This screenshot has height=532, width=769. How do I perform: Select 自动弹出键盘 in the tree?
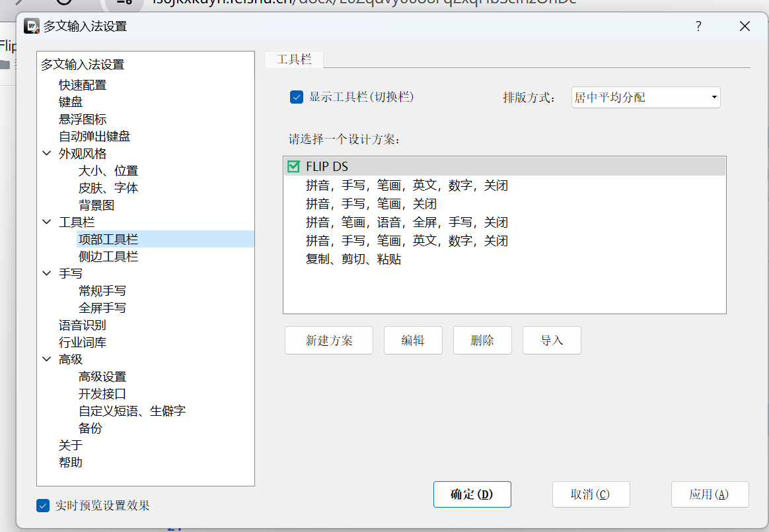pyautogui.click(x=94, y=136)
